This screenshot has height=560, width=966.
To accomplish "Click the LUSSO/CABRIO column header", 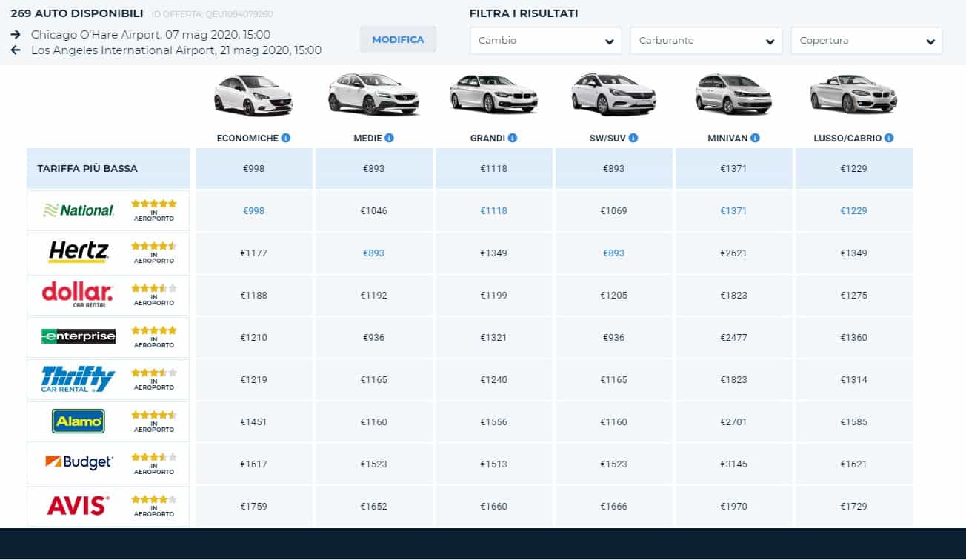I will (x=847, y=138).
